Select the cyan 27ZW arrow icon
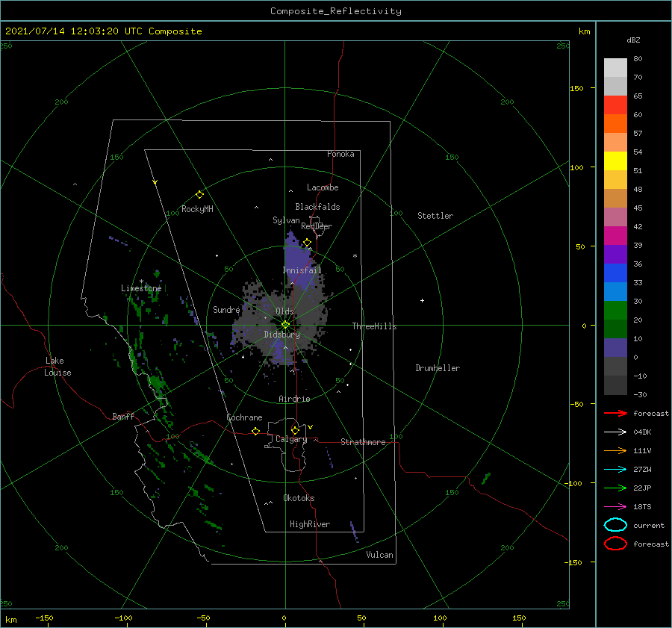This screenshot has height=628, width=672. click(x=615, y=470)
